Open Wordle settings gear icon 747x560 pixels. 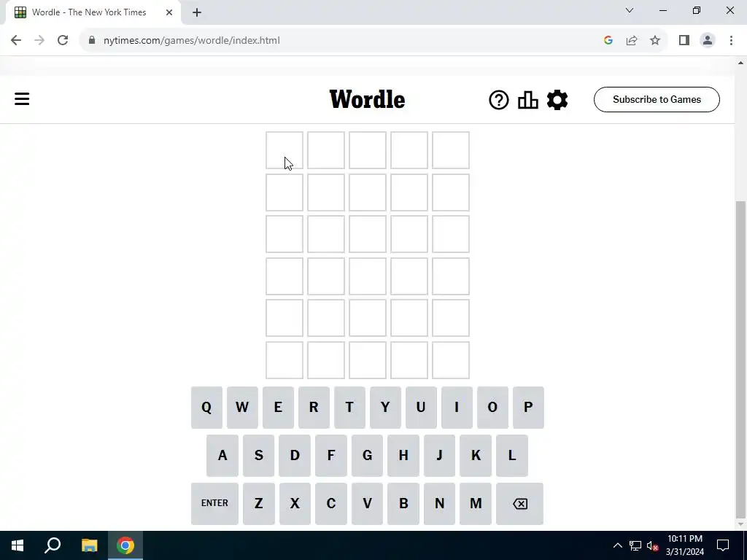point(557,100)
